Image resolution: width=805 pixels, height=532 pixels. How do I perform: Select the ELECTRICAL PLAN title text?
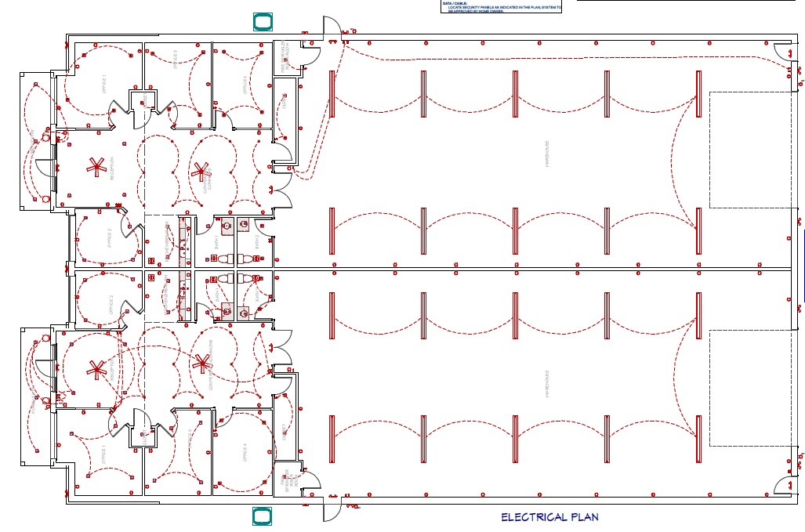(549, 517)
